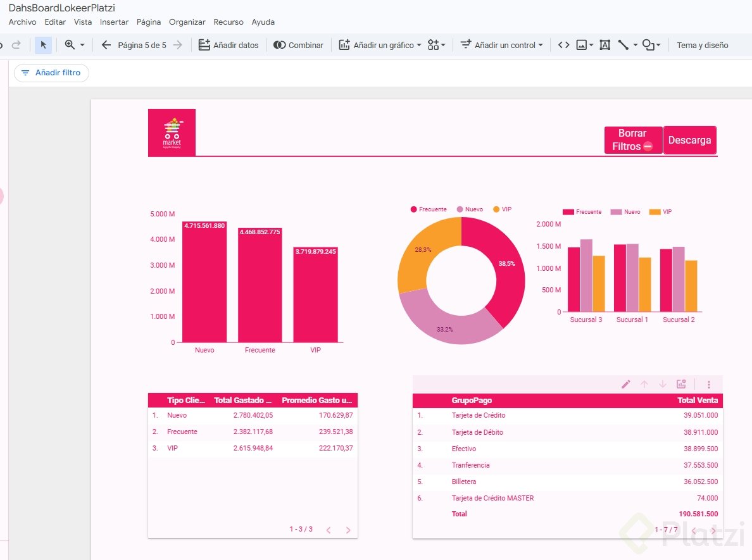This screenshot has height=560, width=752.
Task: Open Añadir un gráfico dropdown
Action: pos(380,45)
